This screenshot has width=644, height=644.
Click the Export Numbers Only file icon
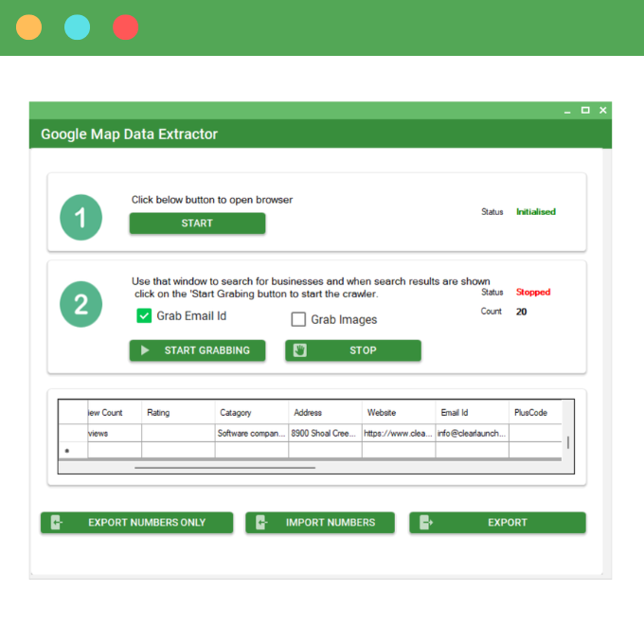point(57,523)
